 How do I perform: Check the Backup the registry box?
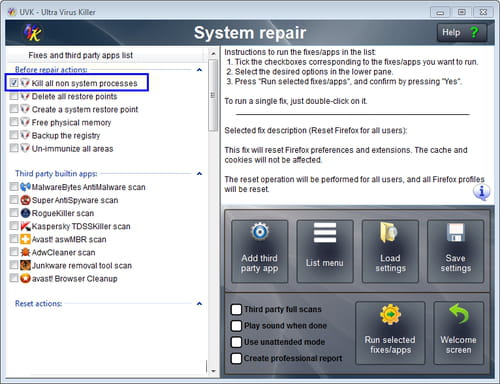[14, 135]
